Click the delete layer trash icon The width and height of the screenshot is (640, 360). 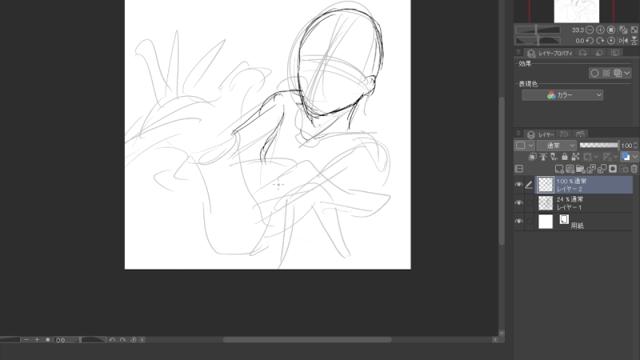pyautogui.click(x=634, y=169)
